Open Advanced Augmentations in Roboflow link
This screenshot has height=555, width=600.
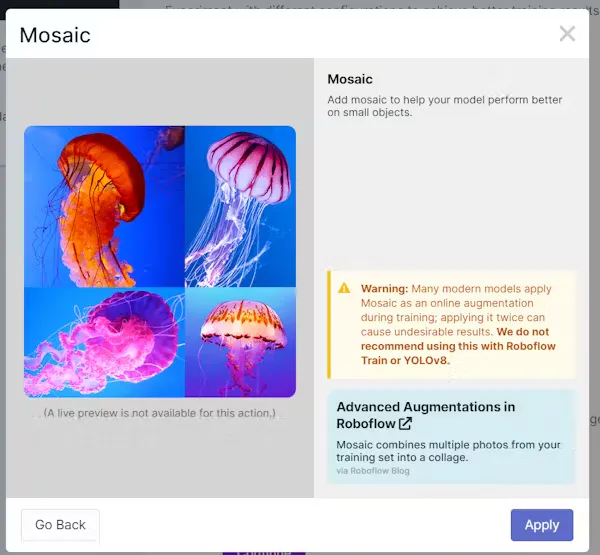pyautogui.click(x=426, y=415)
